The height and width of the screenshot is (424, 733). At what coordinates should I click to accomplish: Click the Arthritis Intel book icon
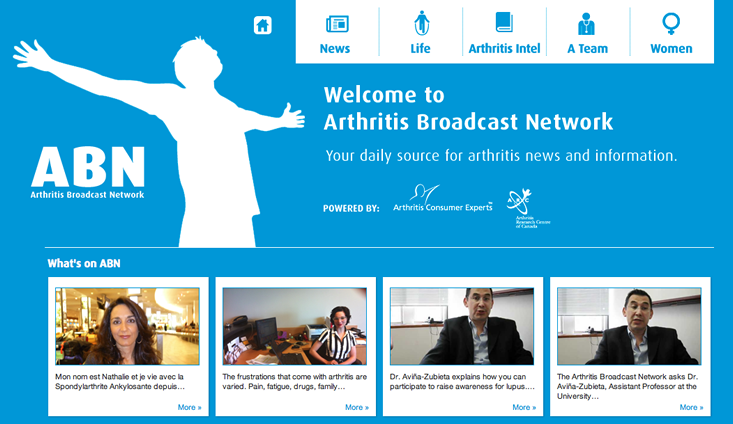pos(504,22)
